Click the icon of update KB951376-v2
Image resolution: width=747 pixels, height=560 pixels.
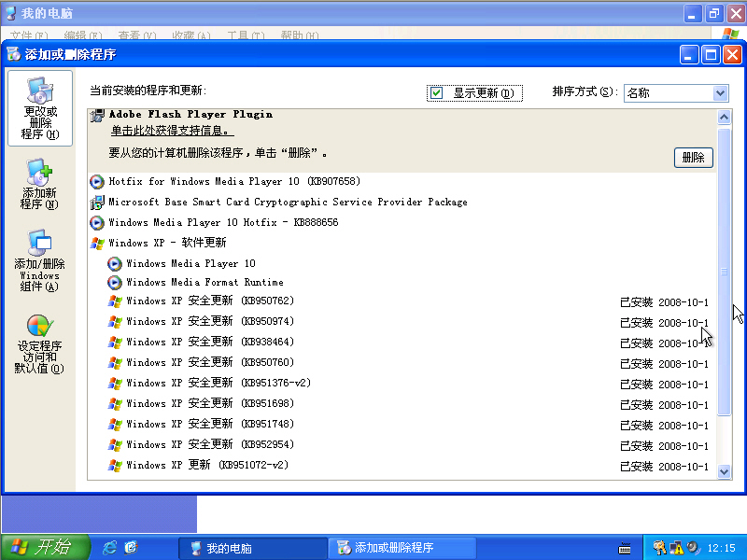click(114, 383)
